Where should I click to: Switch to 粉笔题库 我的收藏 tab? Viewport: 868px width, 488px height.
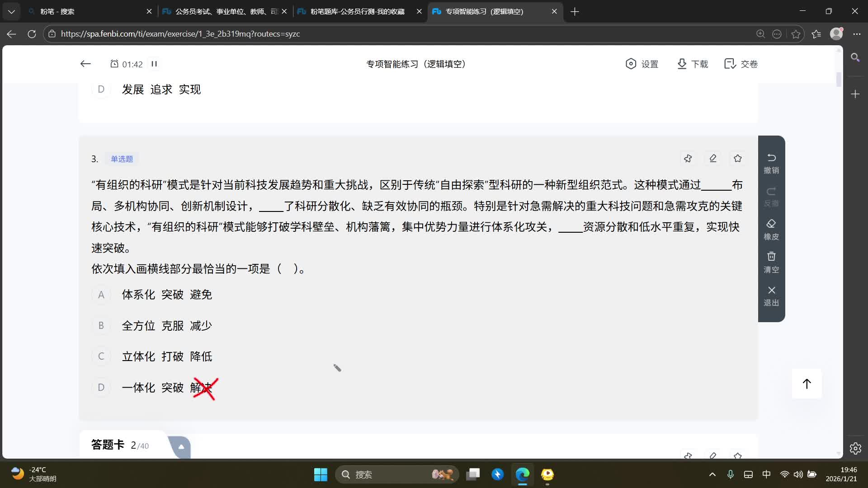pos(357,11)
